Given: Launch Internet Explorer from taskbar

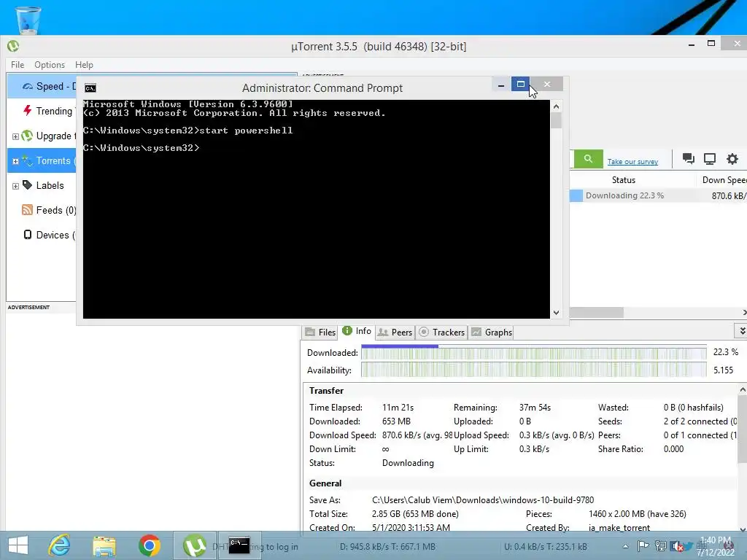Looking at the screenshot, I should click(x=60, y=545).
